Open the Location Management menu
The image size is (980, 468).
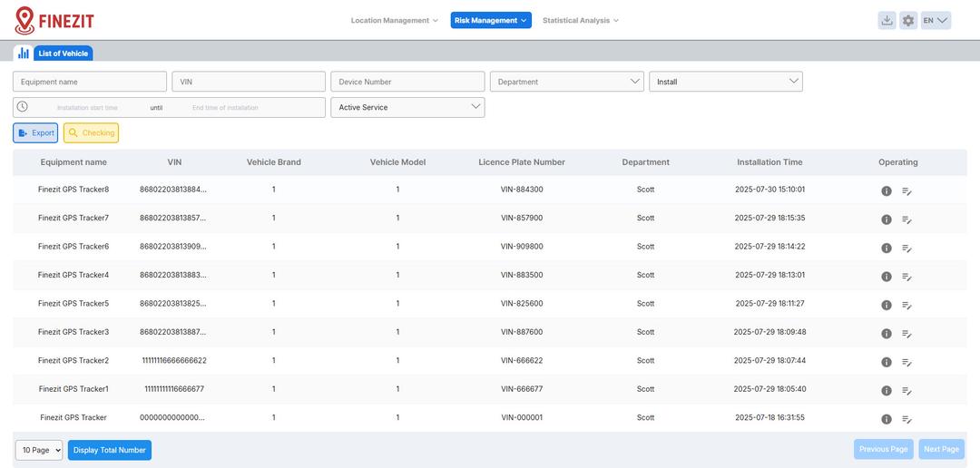click(394, 20)
